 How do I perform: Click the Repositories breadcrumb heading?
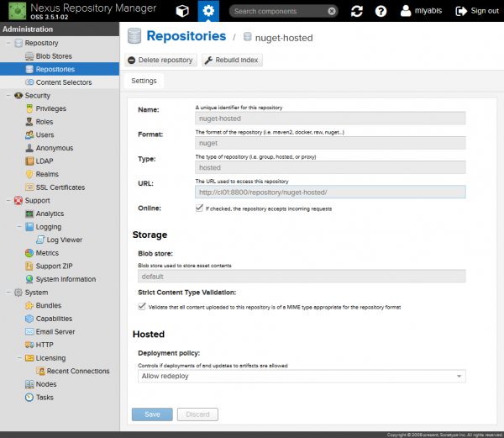click(x=186, y=36)
